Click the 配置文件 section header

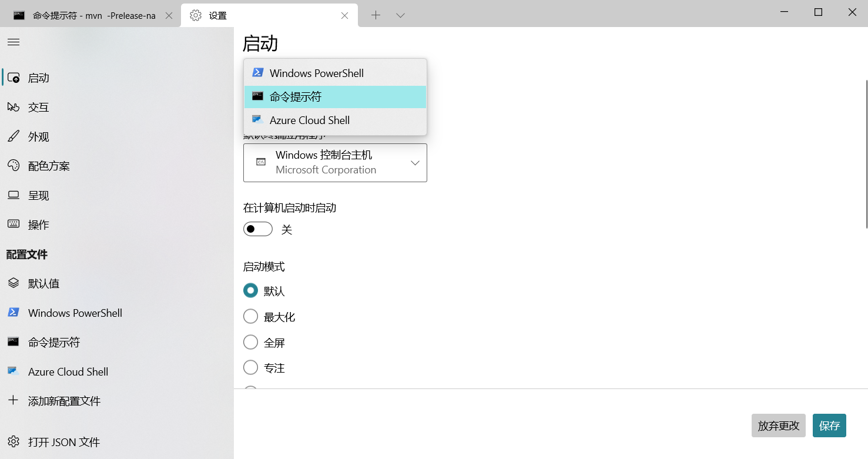[x=27, y=254]
